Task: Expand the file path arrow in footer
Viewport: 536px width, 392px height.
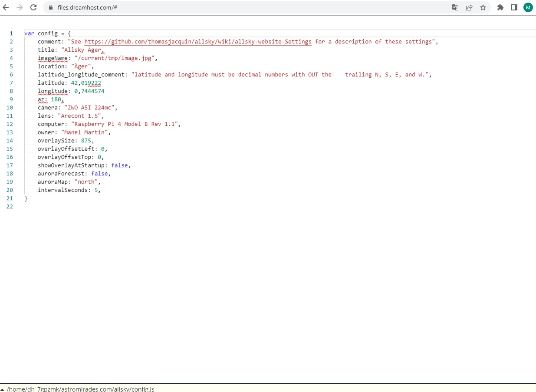Action: [3, 389]
